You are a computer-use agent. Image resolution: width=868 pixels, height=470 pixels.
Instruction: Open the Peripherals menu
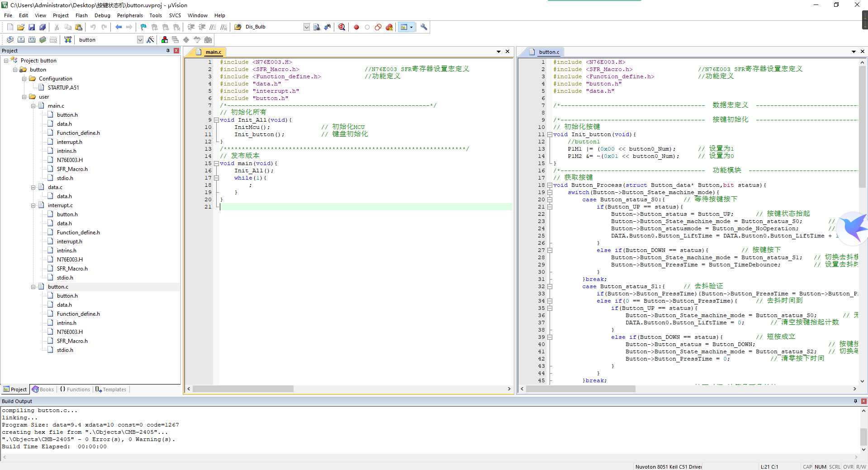(130, 15)
